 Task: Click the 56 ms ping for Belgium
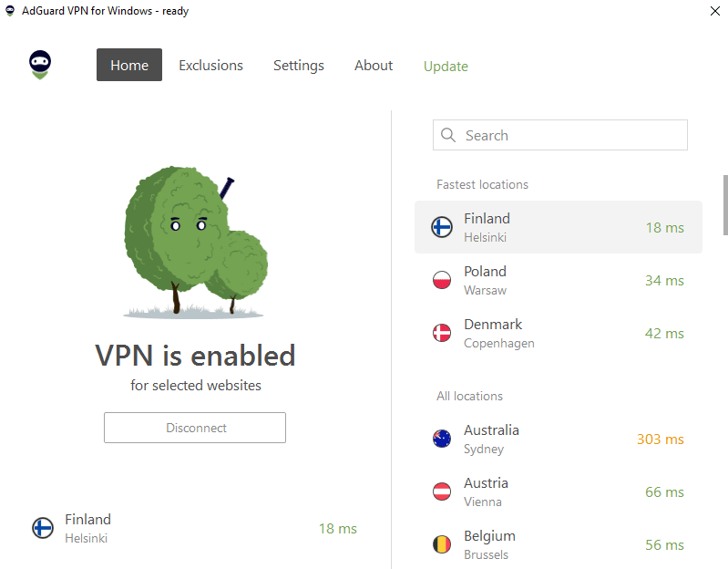664,545
